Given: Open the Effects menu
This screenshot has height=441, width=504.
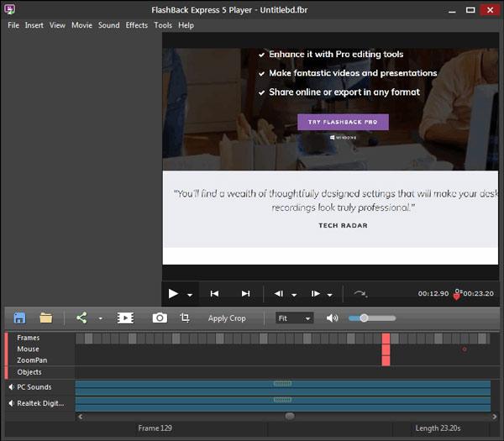Looking at the screenshot, I should point(136,25).
